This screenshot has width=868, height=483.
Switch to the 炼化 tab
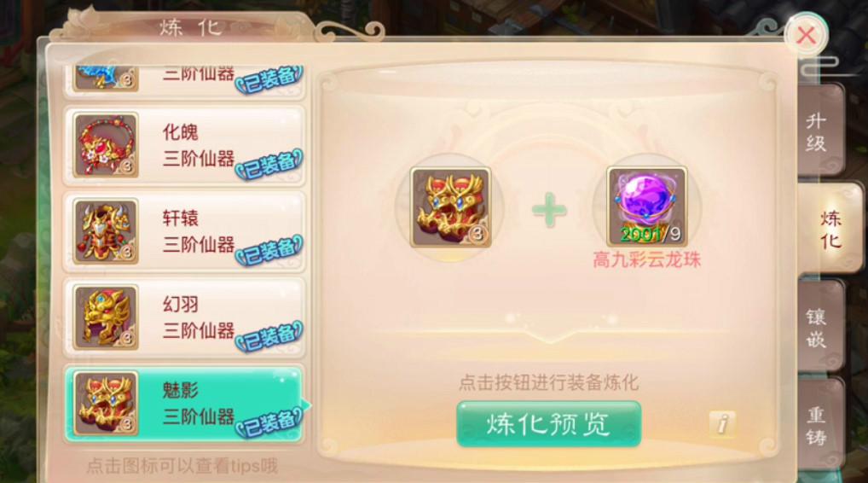point(830,229)
